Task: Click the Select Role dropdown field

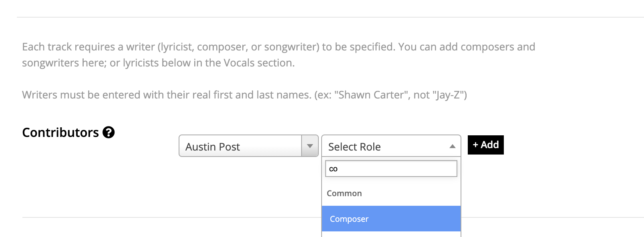Action: [391, 146]
